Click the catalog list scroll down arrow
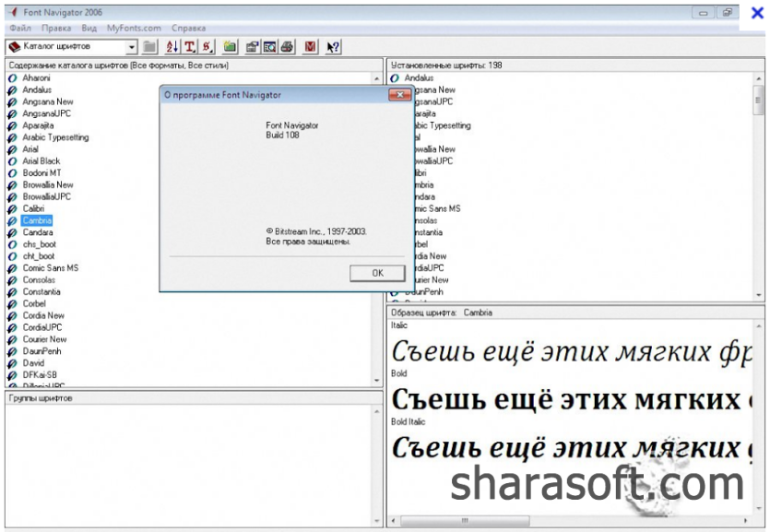This screenshot has height=532, width=770. [x=376, y=381]
